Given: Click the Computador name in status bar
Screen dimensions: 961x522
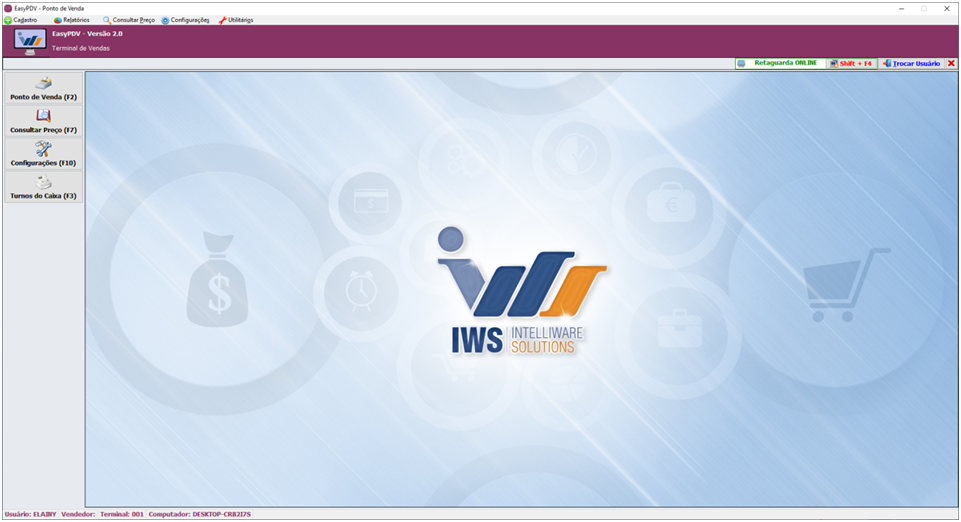Looking at the screenshot, I should (x=200, y=514).
